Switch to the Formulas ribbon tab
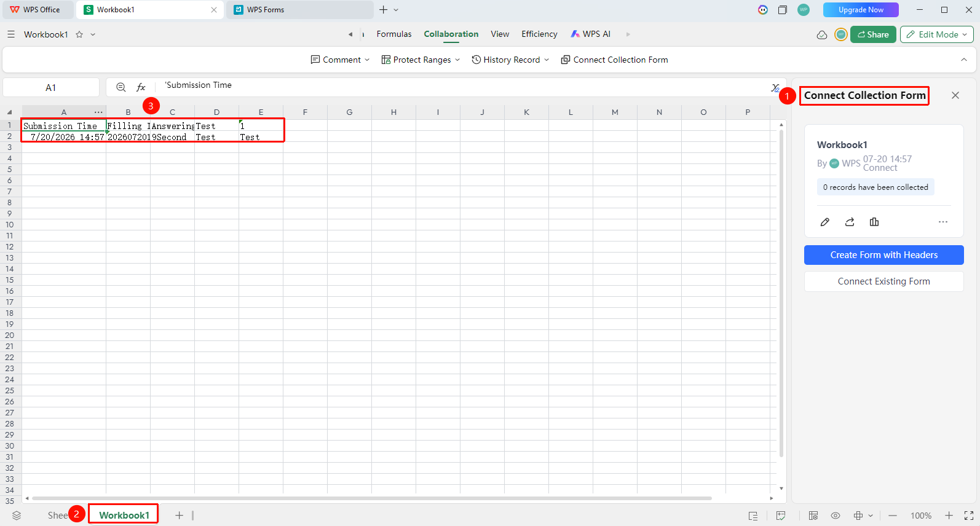This screenshot has width=980, height=526. [394, 34]
